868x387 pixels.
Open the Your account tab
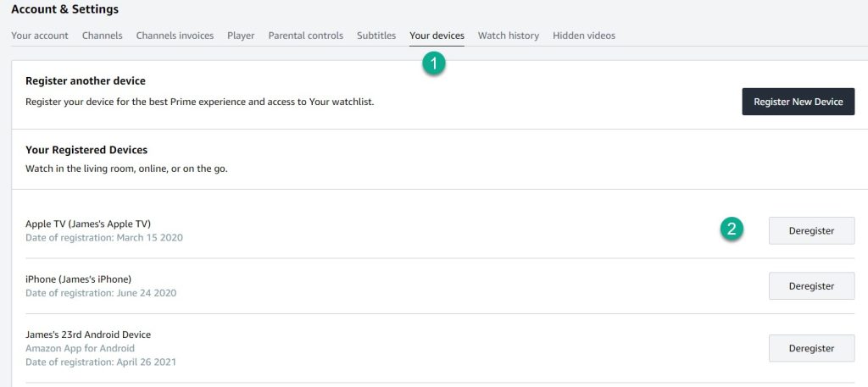(x=40, y=36)
